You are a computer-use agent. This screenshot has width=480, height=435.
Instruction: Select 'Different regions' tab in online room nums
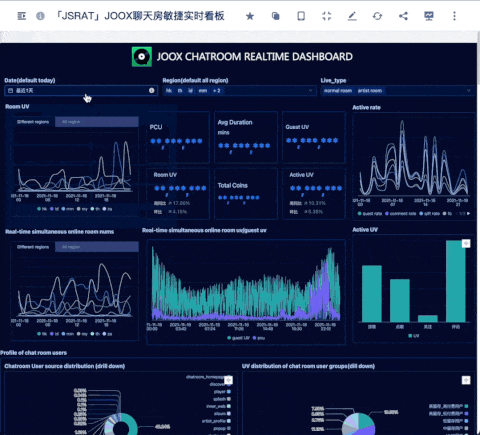[x=33, y=247]
